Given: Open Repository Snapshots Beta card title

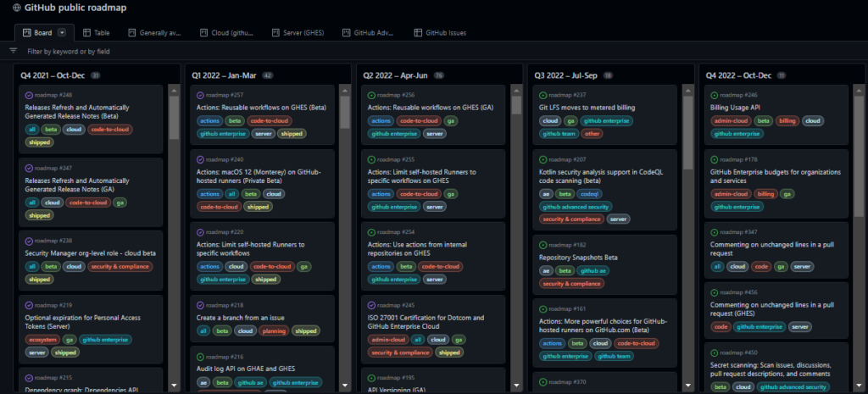Looking at the screenshot, I should click(578, 258).
